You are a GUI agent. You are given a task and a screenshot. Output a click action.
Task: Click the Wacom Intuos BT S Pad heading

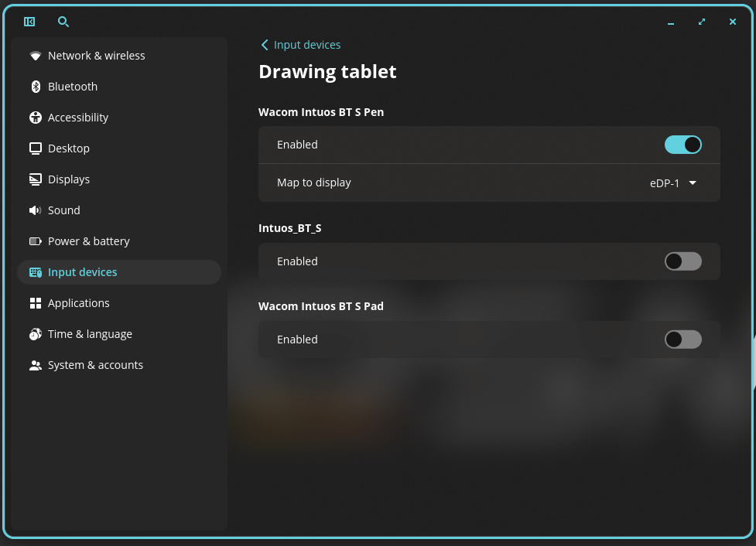click(x=321, y=306)
